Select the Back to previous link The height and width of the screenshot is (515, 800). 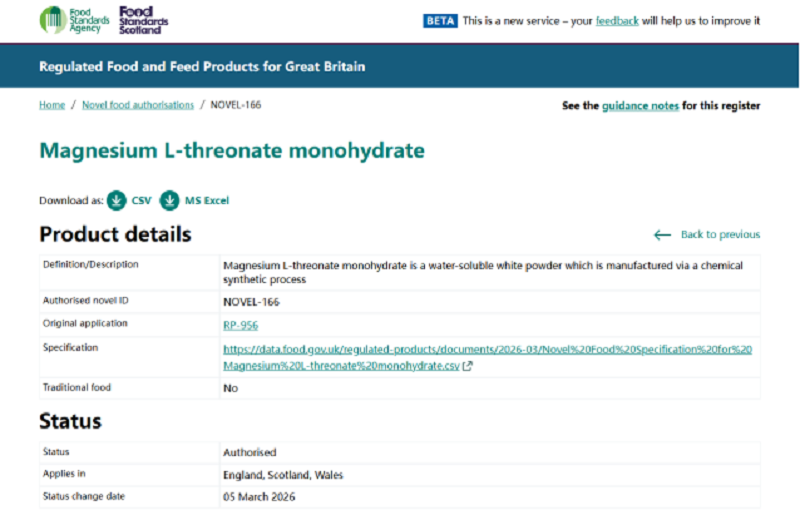[720, 235]
